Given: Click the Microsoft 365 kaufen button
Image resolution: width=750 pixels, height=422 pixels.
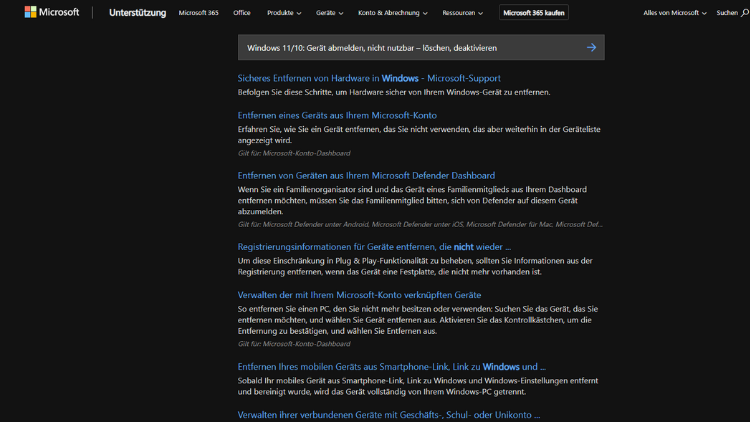Looking at the screenshot, I should pos(534,13).
